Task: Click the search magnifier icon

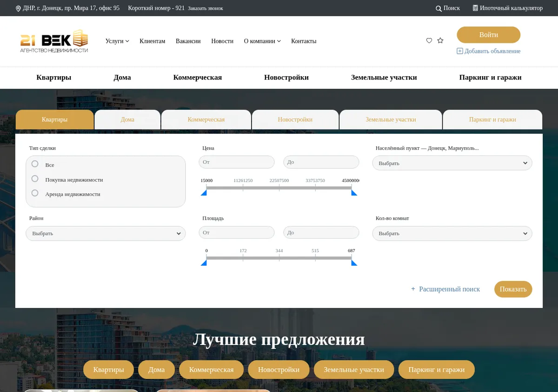Action: pyautogui.click(x=438, y=8)
